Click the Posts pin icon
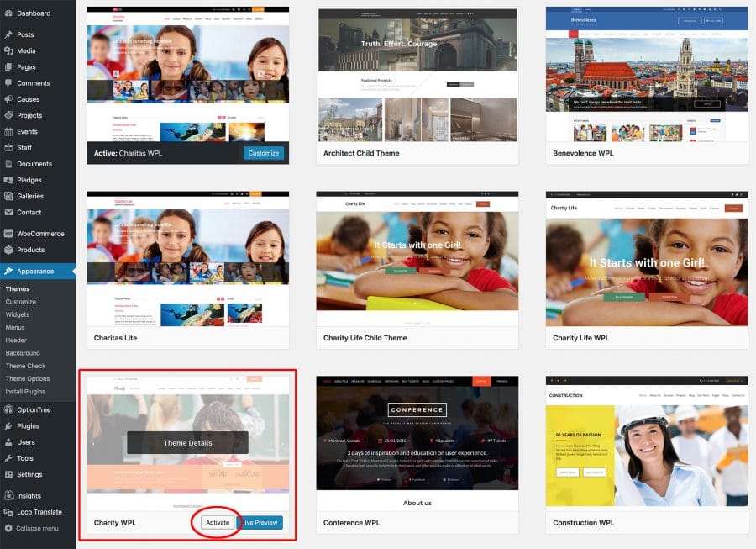This screenshot has width=756, height=549. click(8, 34)
